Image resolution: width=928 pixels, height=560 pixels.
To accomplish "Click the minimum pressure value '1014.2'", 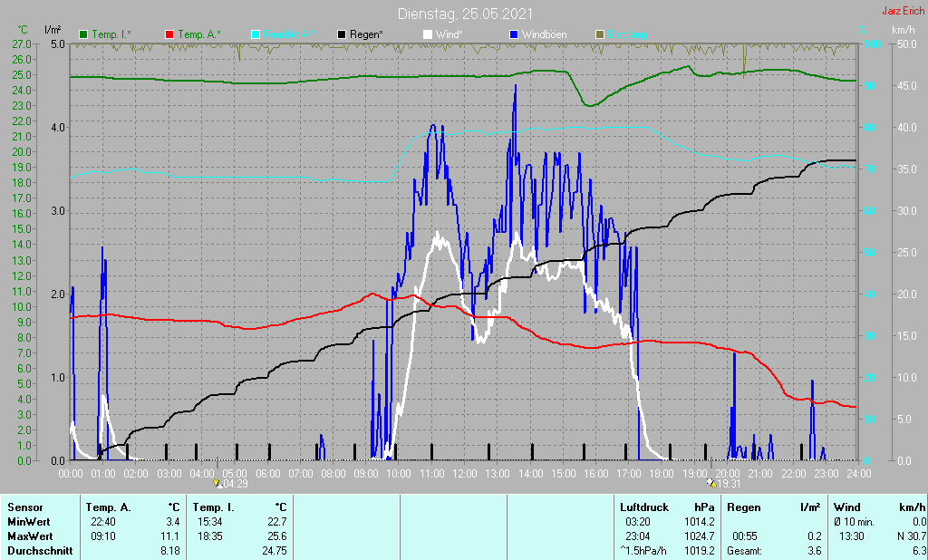I will (x=700, y=522).
